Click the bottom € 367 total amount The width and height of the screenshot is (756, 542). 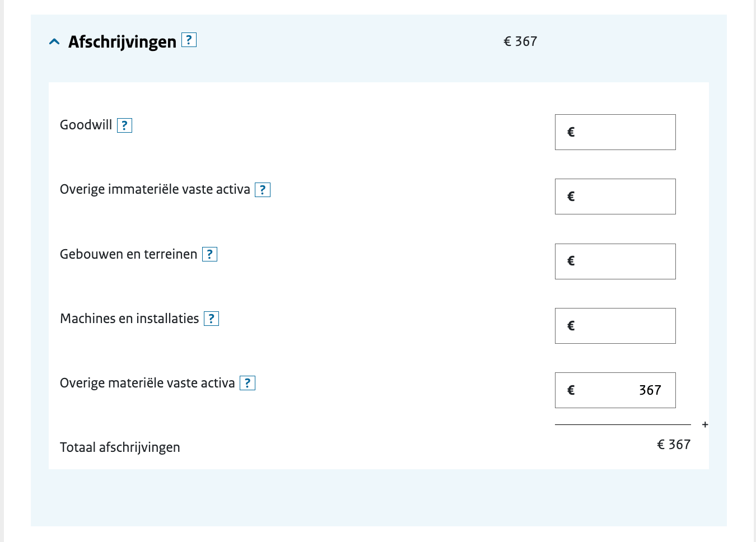[x=674, y=445]
